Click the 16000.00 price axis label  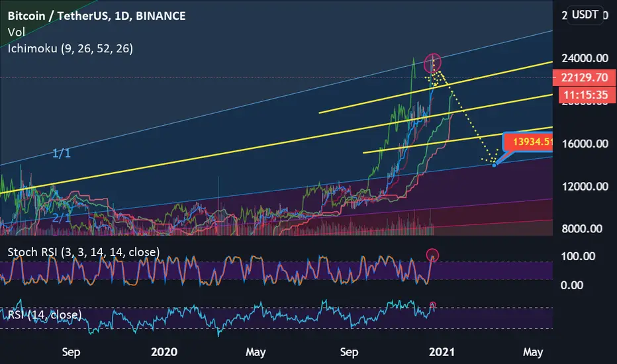click(585, 144)
